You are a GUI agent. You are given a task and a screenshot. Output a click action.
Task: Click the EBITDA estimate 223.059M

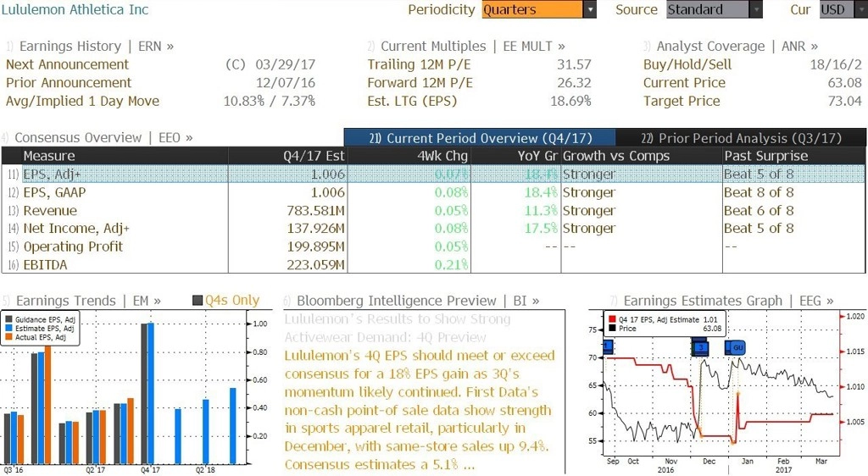click(315, 265)
